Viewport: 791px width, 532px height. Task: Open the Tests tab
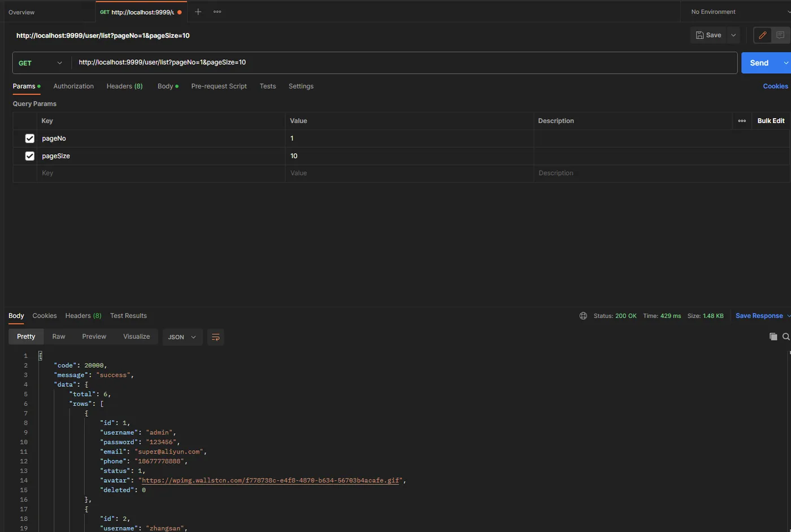(268, 86)
